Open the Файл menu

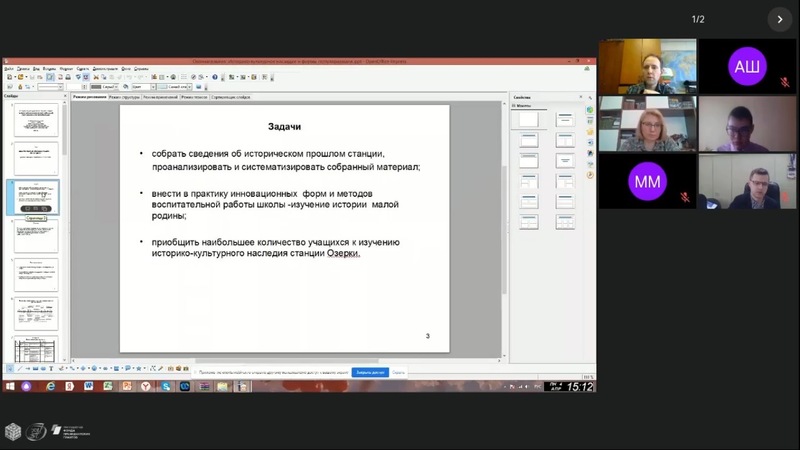click(x=9, y=69)
